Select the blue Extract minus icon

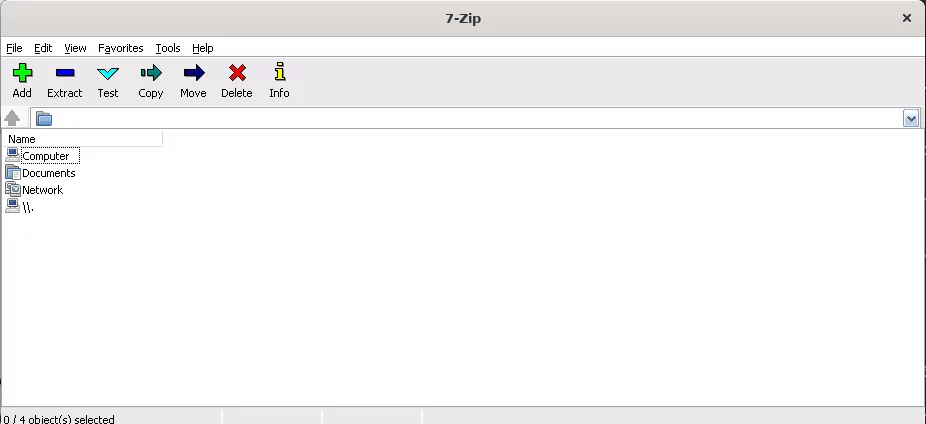(x=65, y=73)
